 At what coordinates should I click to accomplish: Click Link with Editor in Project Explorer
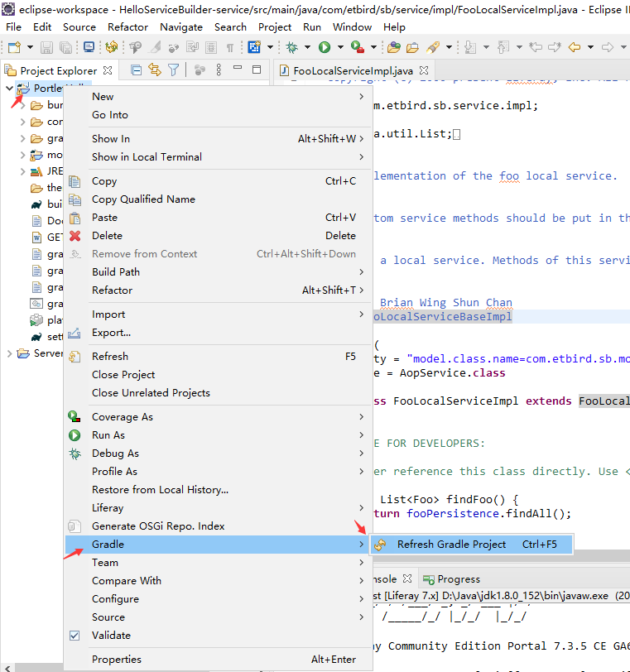(x=155, y=70)
